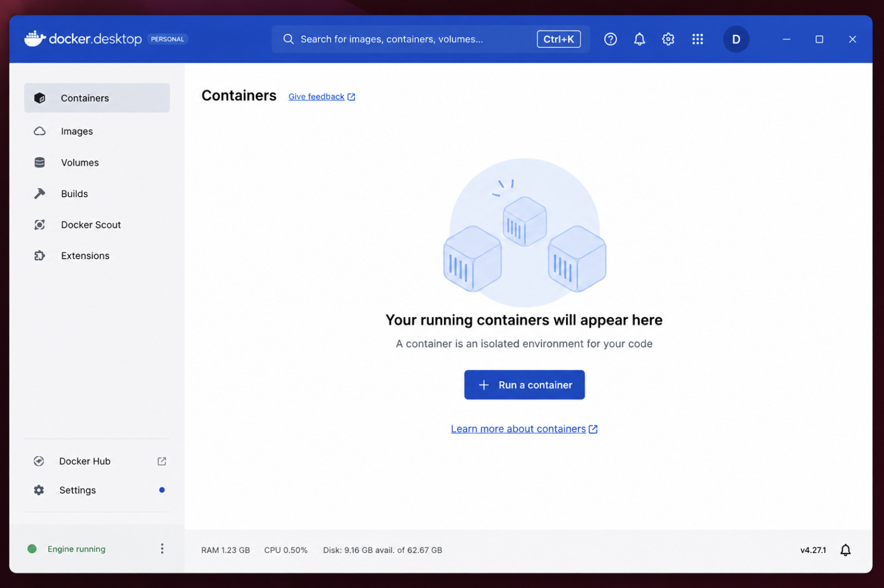Click the green engine status dot
The width and height of the screenshot is (884, 588).
[x=32, y=549]
